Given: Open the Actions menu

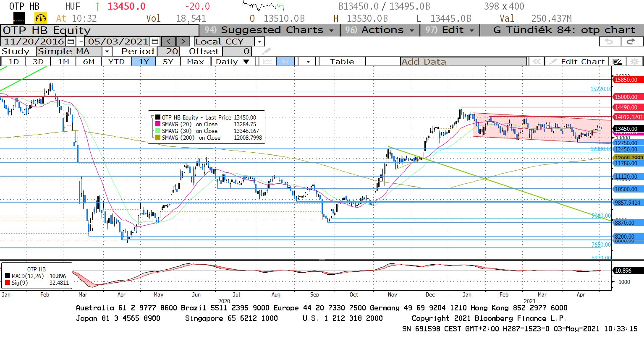Looking at the screenshot, I should click(380, 30).
